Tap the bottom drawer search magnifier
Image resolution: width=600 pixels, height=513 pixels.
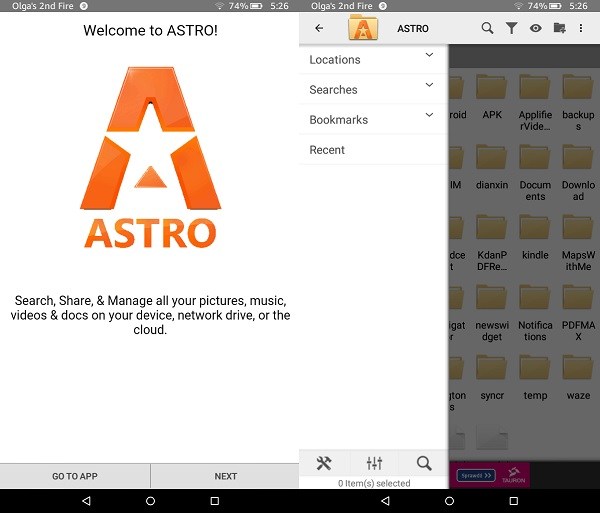424,463
